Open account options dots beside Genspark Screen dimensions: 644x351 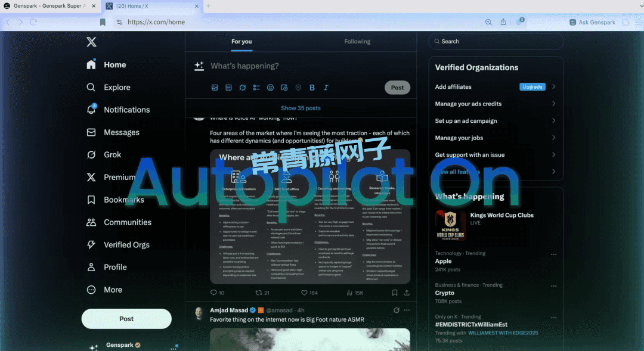coord(174,349)
